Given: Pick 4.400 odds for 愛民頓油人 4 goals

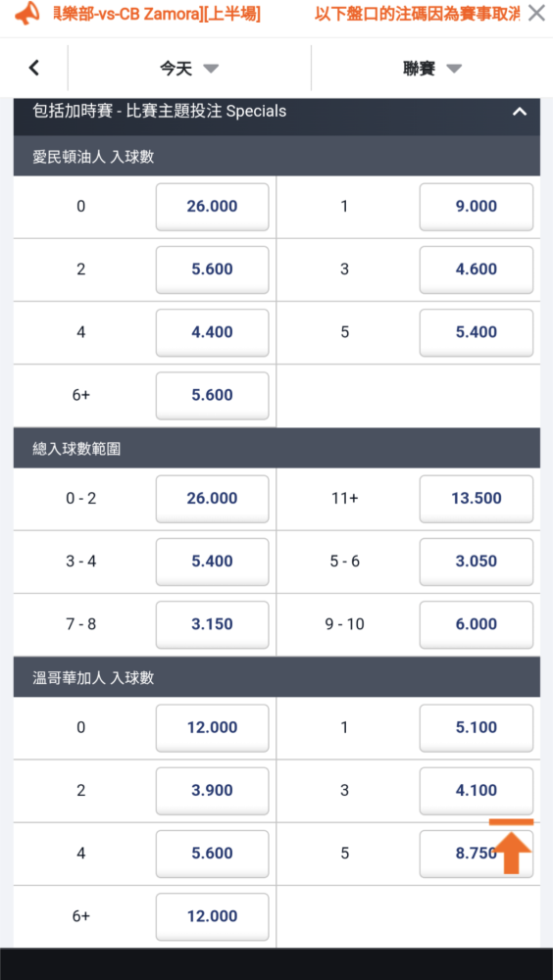Looking at the screenshot, I should [x=212, y=332].
